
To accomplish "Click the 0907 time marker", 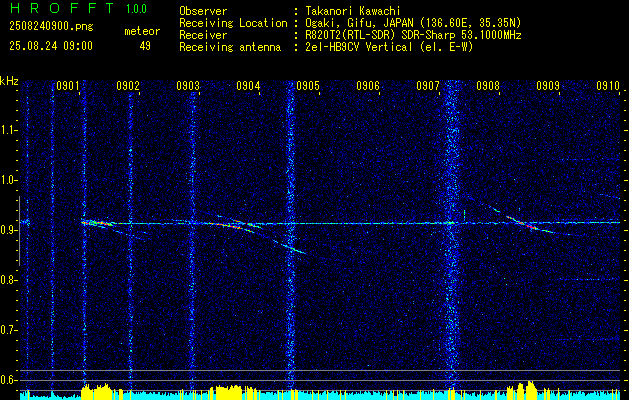I will (428, 85).
